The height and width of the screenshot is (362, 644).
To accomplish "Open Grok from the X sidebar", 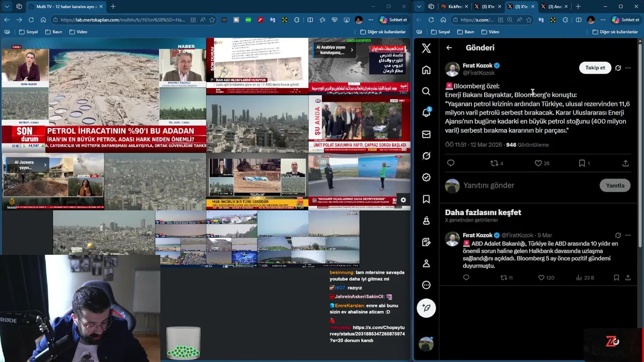I will 426,156.
